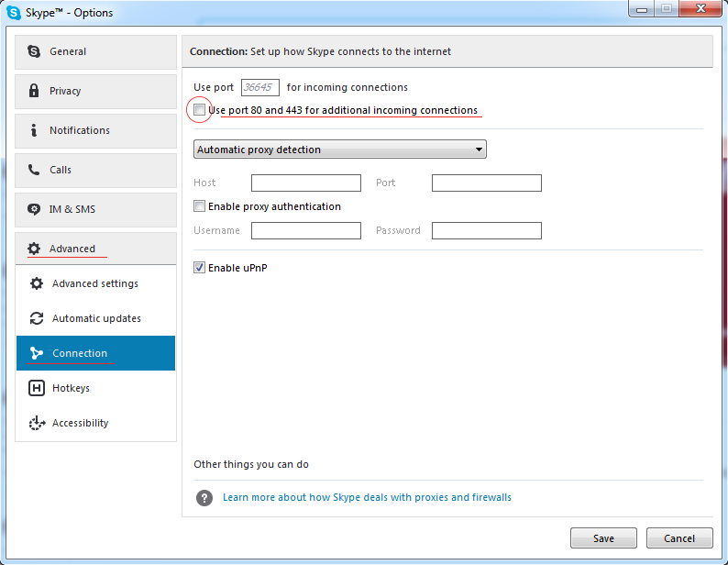
Task: Open the General tab
Action: pos(95,51)
